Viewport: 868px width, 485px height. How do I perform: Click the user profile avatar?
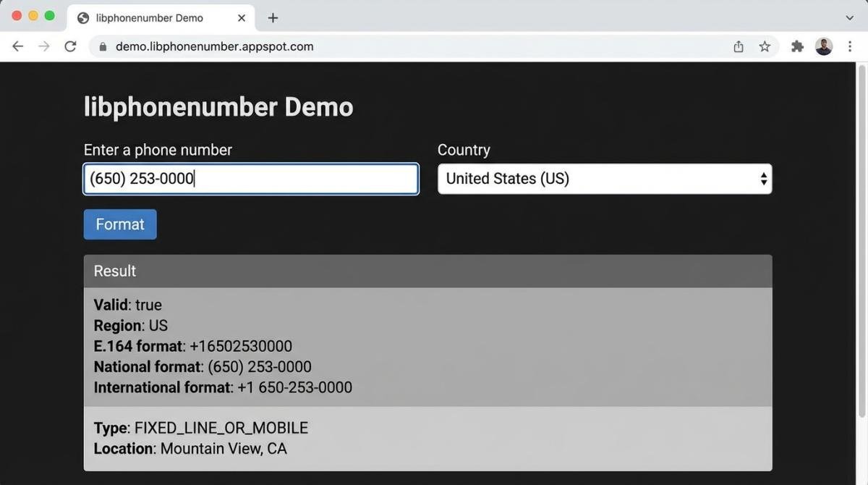pyautogui.click(x=824, y=46)
